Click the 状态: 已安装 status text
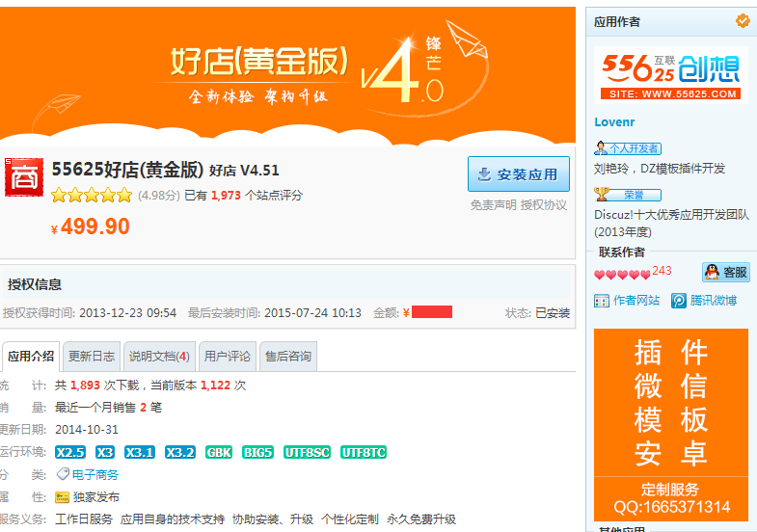This screenshot has height=532, width=757. (x=537, y=313)
